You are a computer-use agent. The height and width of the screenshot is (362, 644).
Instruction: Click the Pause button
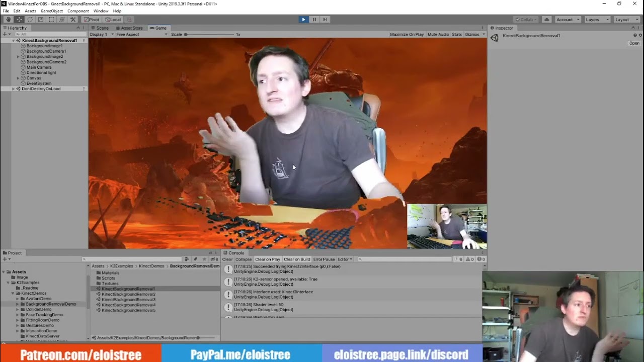314,20
